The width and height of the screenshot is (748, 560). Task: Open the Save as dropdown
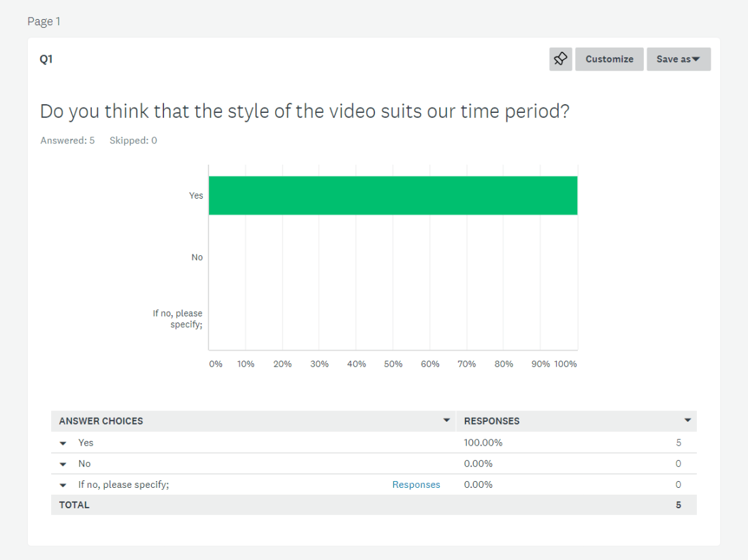pyautogui.click(x=678, y=59)
